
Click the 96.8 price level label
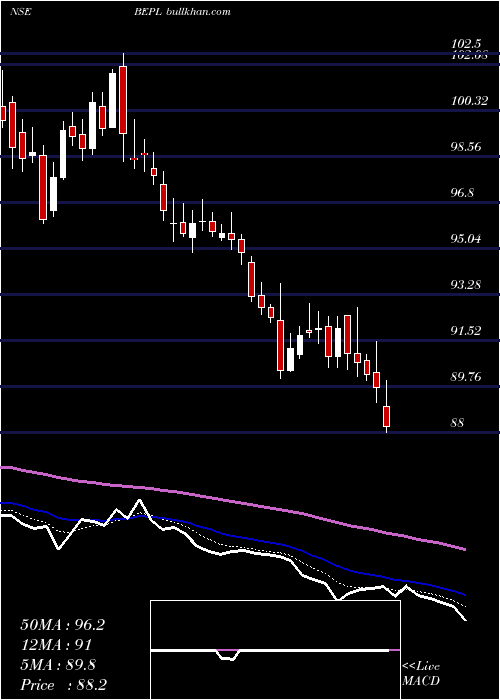[463, 193]
